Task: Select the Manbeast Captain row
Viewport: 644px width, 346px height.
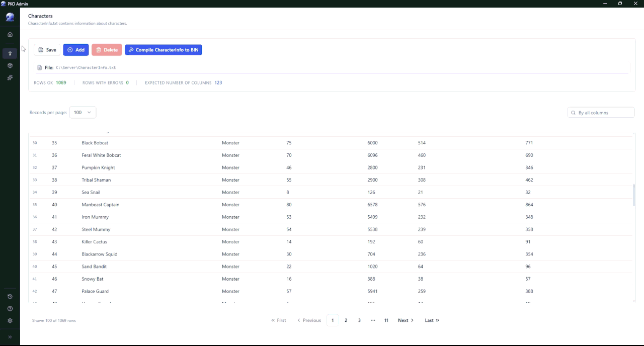Action: [331, 205]
